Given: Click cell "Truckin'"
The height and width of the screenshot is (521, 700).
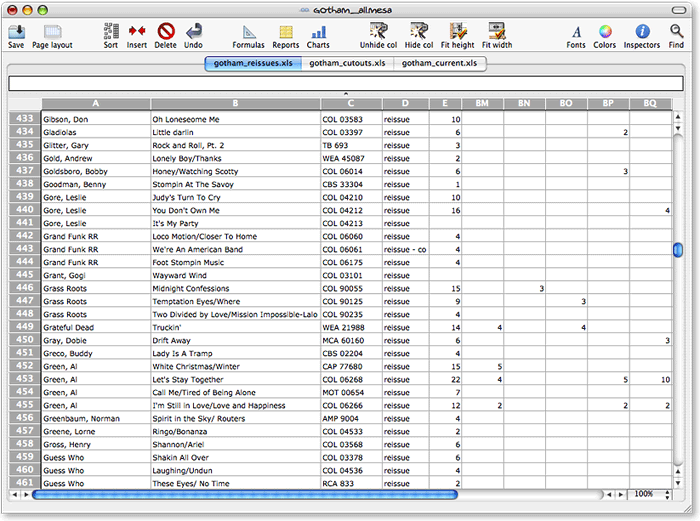Looking at the screenshot, I should tap(235, 328).
